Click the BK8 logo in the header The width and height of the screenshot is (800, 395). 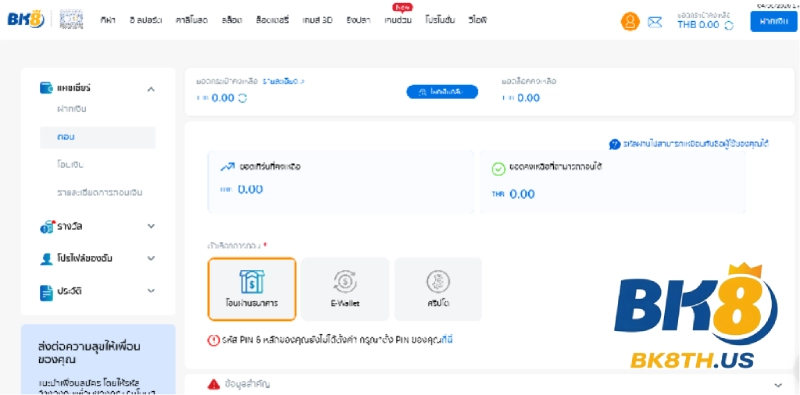point(26,20)
